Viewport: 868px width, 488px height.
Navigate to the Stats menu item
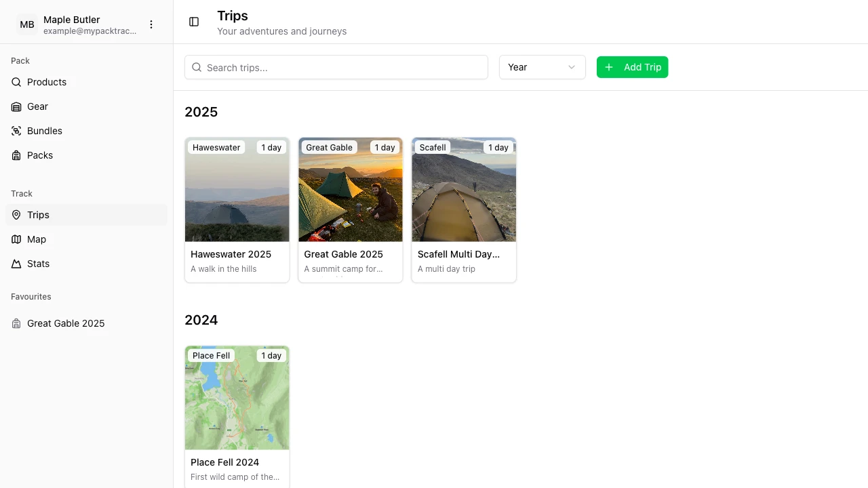38,264
